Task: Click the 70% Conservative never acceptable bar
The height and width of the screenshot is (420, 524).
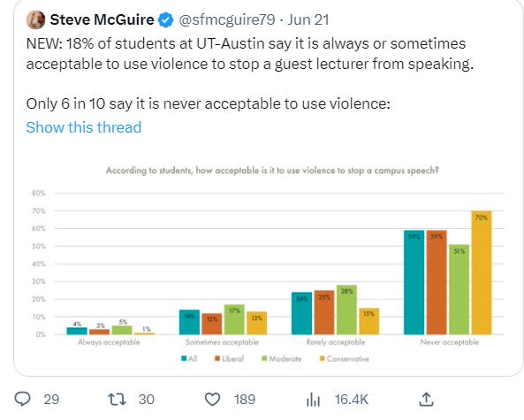Action: 482,272
